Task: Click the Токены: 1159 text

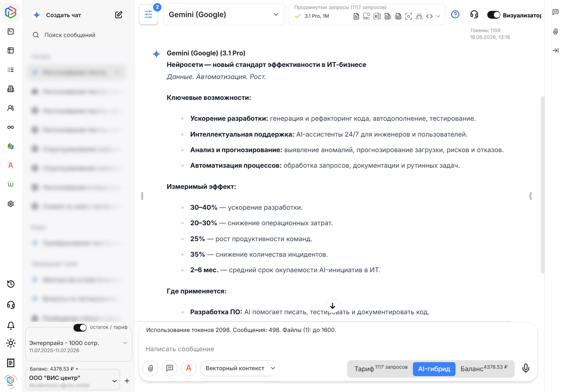Action: pos(485,30)
